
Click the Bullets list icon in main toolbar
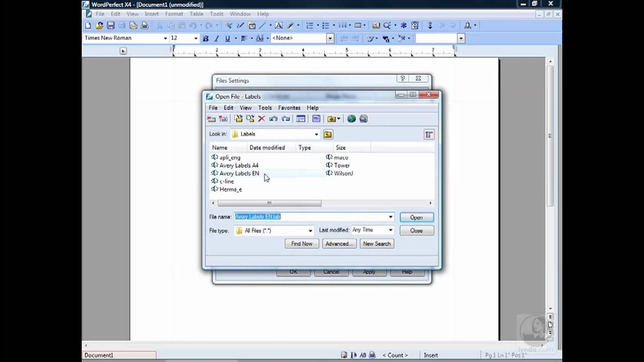326,26
